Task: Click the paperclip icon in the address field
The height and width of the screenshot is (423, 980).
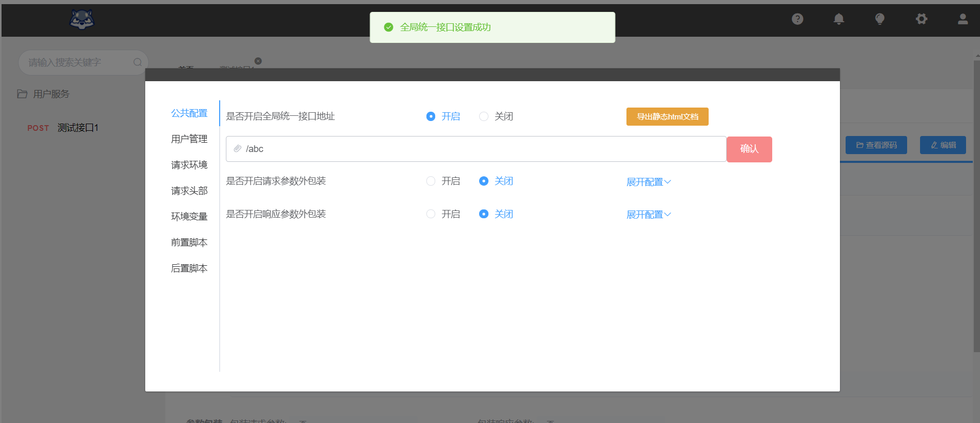Action: pos(238,149)
